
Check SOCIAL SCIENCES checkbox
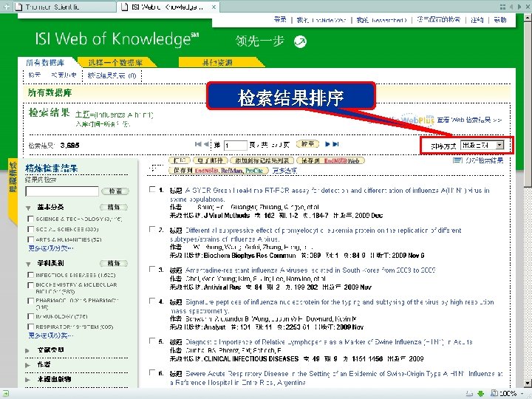pos(30,229)
